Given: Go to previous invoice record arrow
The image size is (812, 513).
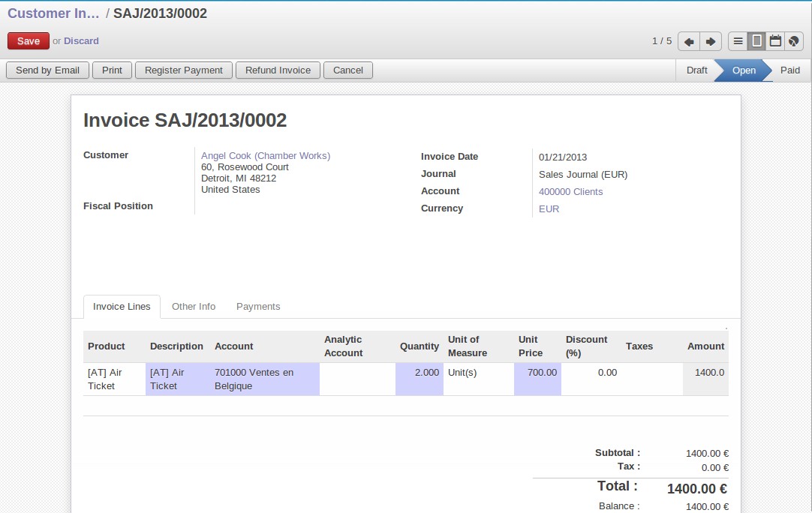Looking at the screenshot, I should pos(689,41).
